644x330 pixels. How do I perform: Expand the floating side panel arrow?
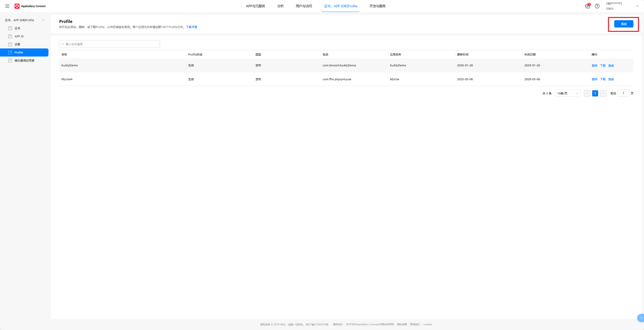pos(641,318)
